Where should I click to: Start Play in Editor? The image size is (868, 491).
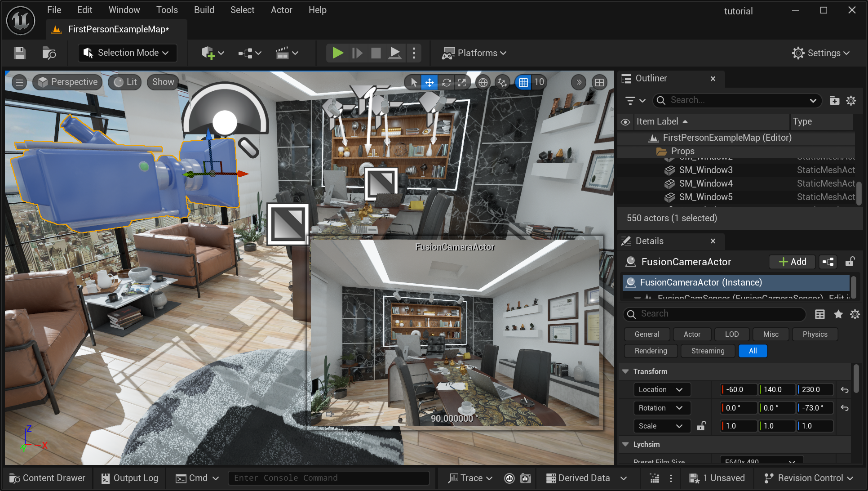(x=338, y=53)
